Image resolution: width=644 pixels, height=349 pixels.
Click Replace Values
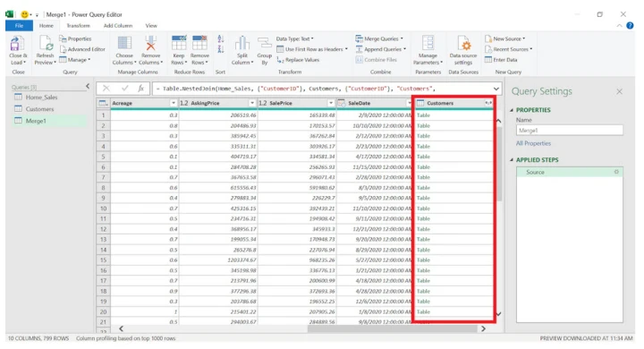(x=298, y=60)
